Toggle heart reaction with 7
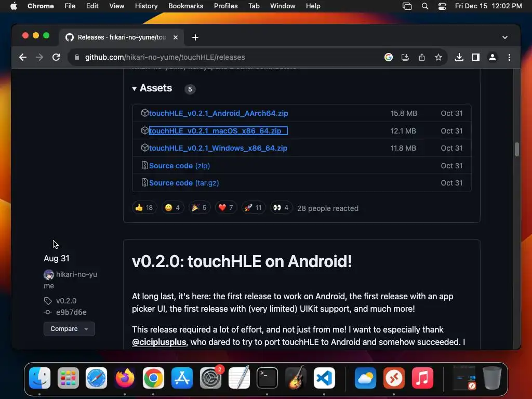The height and width of the screenshot is (399, 532). pos(226,208)
